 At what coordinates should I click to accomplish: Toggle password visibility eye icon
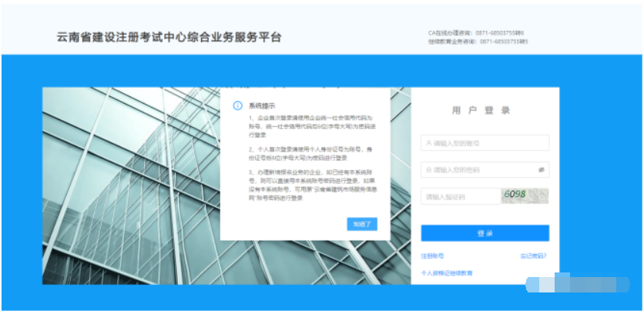542,169
